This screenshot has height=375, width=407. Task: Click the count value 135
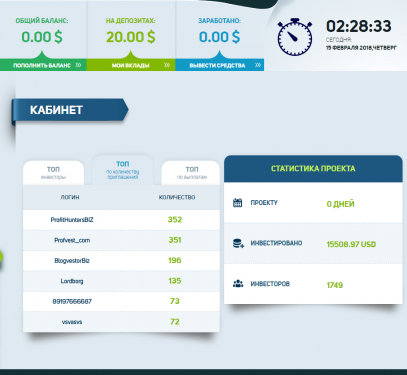(x=175, y=281)
